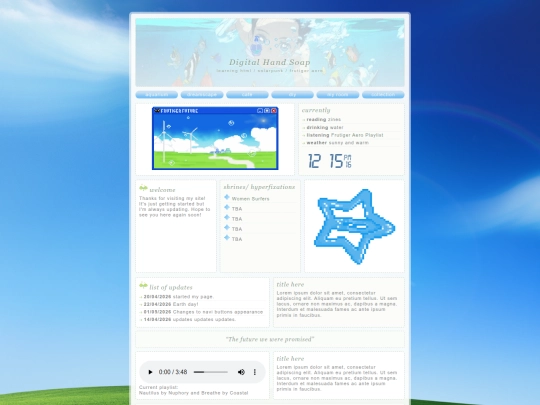Open the collection navigation button
Viewport: 540px width, 405px height.
383,94
